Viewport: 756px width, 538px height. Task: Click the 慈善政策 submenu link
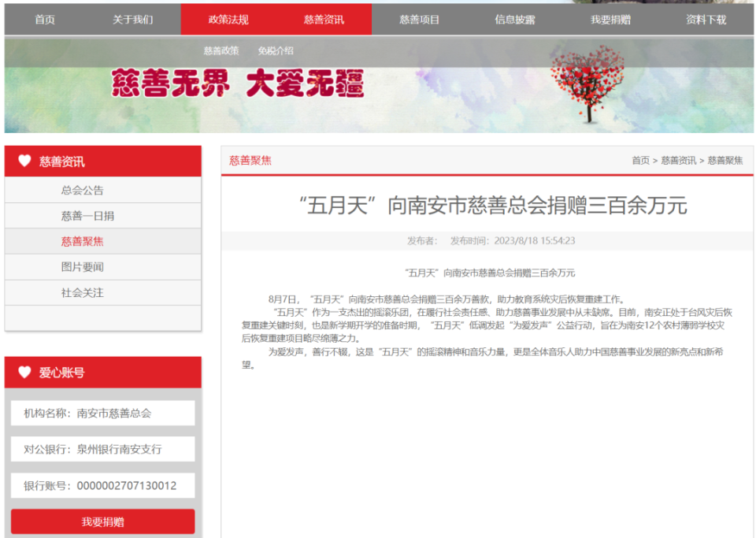pos(221,50)
